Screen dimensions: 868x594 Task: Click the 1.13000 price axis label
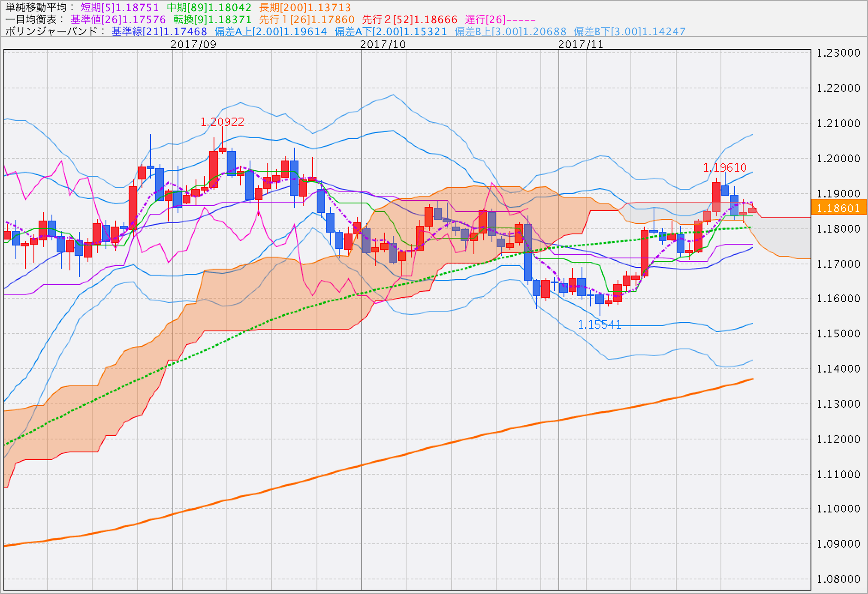click(838, 404)
